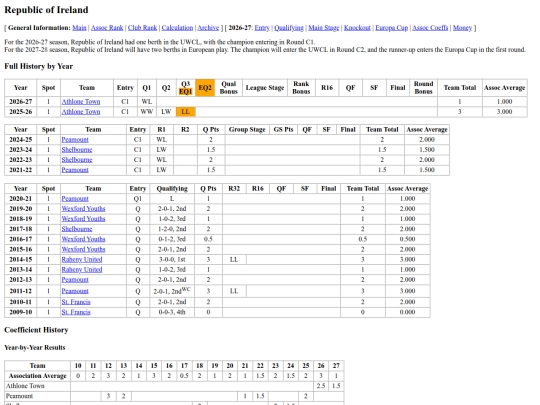Select the 3-0-0, 1st qualifying cell
The width and height of the screenshot is (540, 405).
point(172,259)
